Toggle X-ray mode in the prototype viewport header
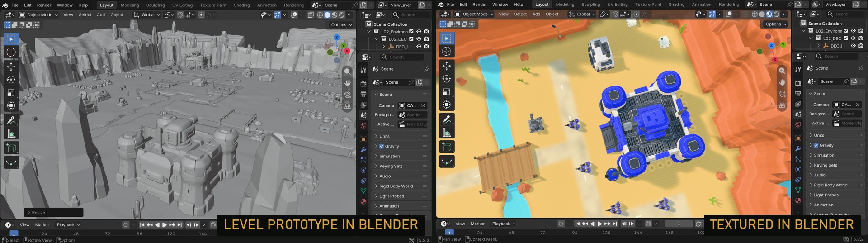The width and height of the screenshot is (868, 243). [311, 15]
